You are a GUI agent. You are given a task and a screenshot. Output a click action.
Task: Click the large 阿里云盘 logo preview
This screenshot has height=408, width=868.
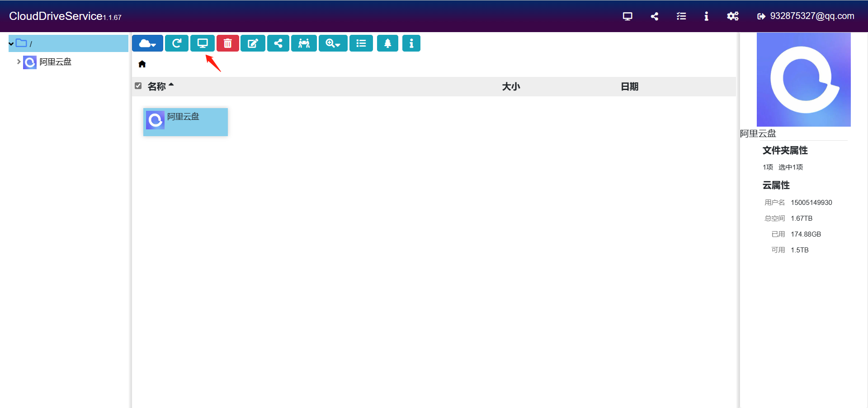pos(804,80)
